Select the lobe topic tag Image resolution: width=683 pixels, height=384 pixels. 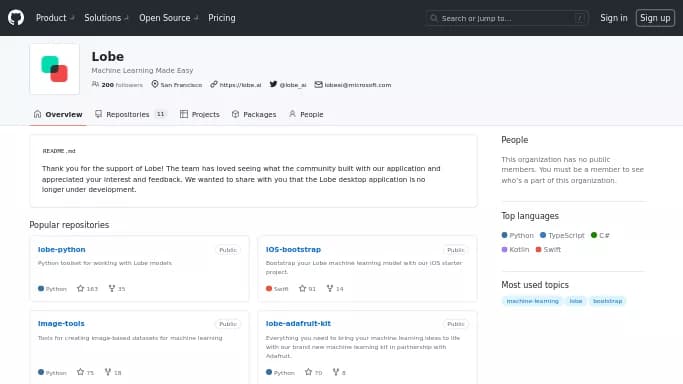coord(576,301)
